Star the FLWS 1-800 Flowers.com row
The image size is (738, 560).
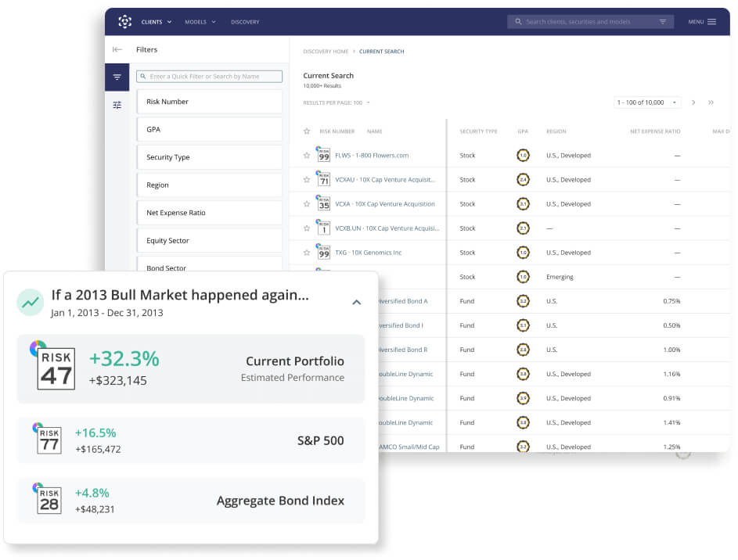click(x=307, y=155)
